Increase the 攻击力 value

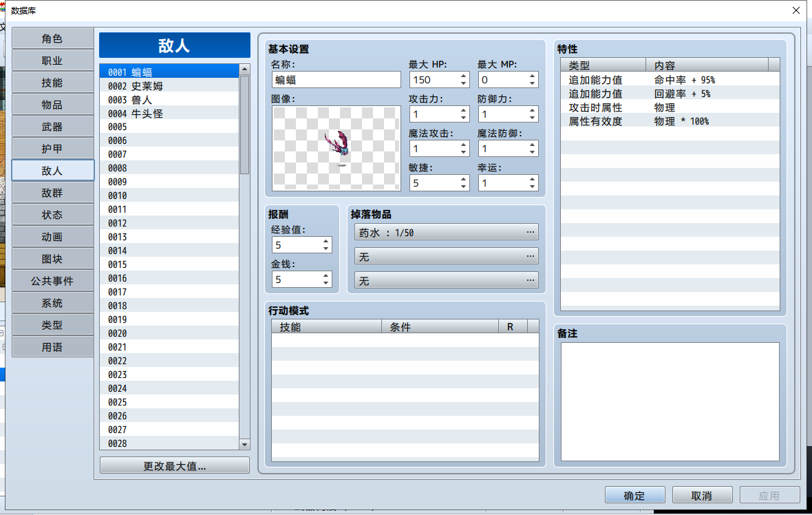tap(464, 110)
